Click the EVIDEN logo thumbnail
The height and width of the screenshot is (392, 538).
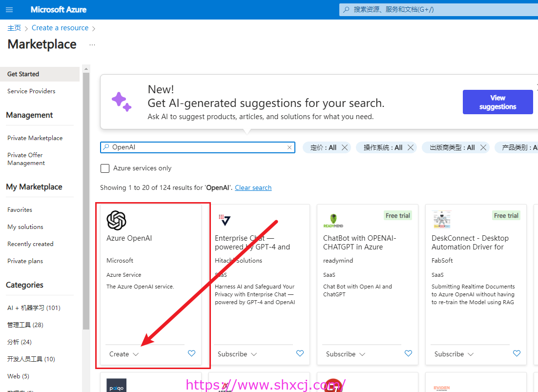coord(442,388)
